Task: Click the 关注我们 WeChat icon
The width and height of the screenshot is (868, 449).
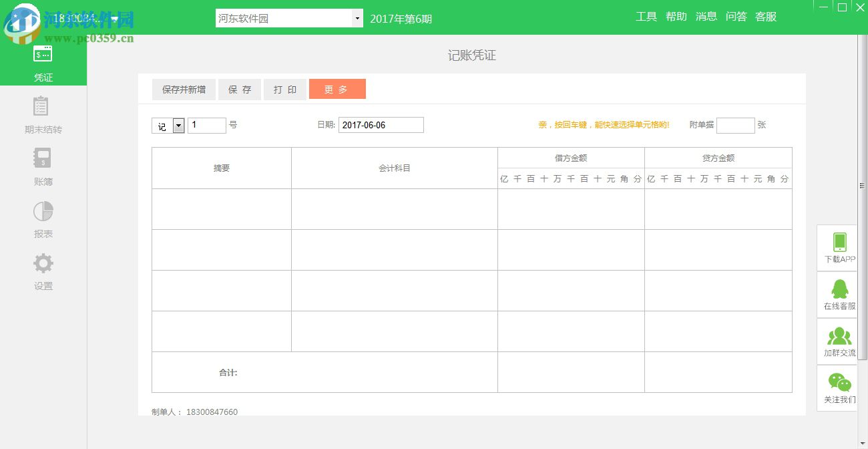Action: click(x=837, y=388)
